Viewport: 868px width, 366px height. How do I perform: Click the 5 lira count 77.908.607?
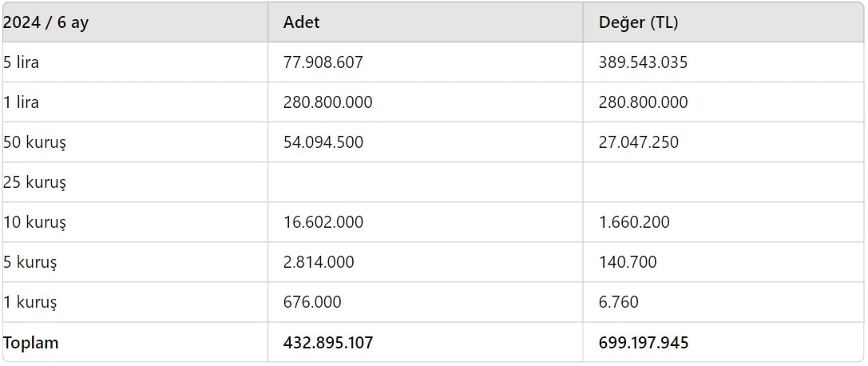point(323,62)
